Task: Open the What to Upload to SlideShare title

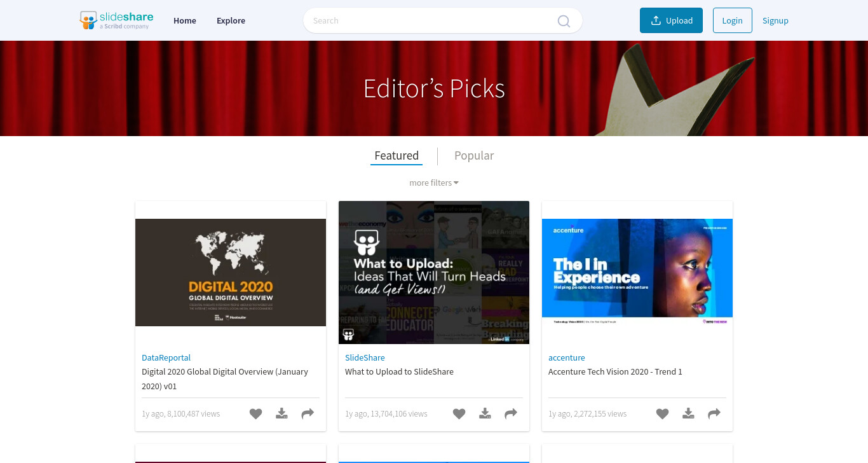Action: coord(399,372)
